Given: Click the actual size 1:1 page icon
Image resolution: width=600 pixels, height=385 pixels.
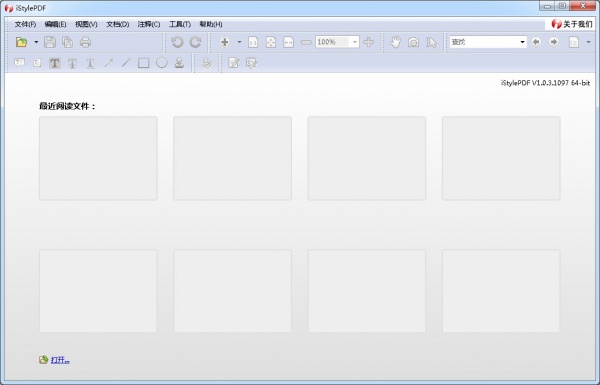Looking at the screenshot, I should (x=253, y=42).
